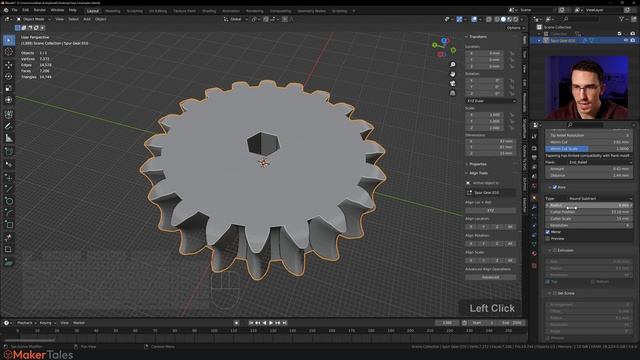The width and height of the screenshot is (640, 360).
Task: Toggle Spur Gear render camera icon
Action: coord(633,40)
